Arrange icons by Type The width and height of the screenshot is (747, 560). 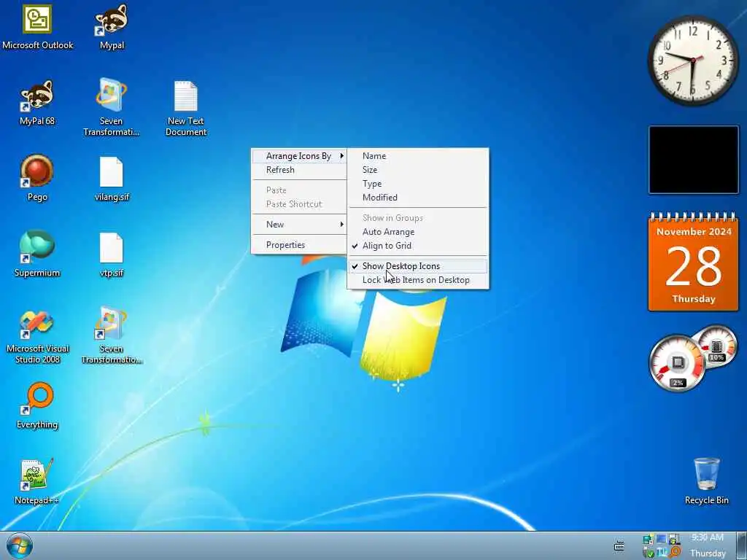click(418, 183)
